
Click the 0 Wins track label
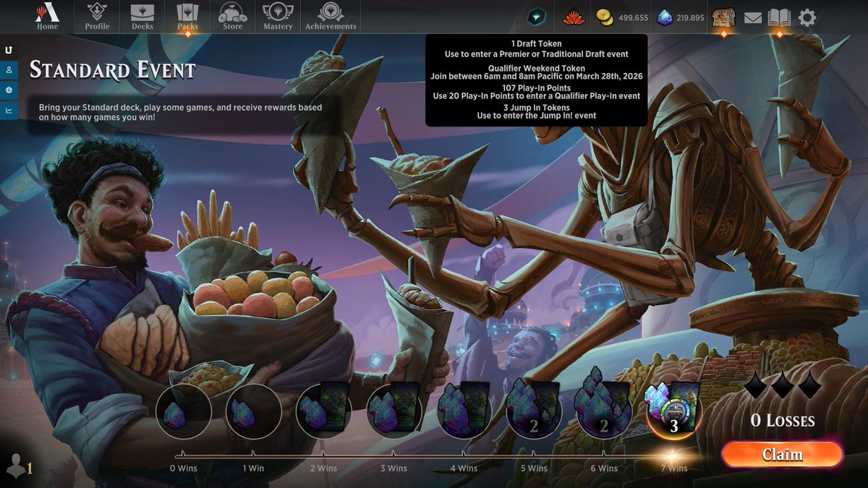pyautogui.click(x=183, y=468)
